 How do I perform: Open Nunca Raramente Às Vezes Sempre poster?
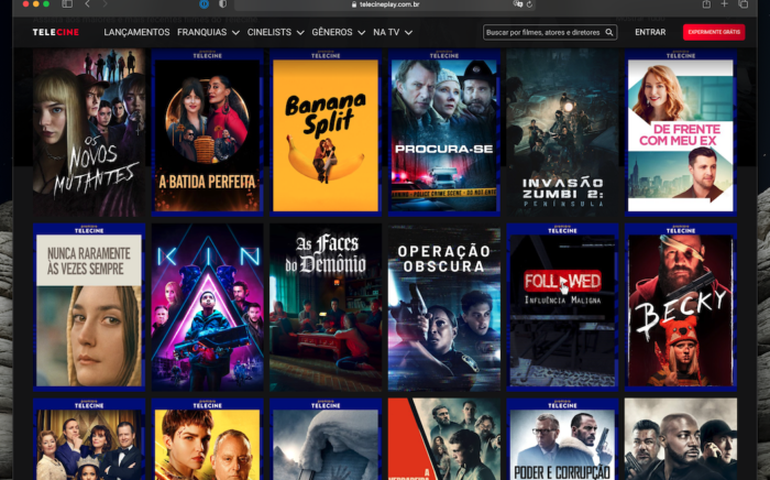(89, 308)
